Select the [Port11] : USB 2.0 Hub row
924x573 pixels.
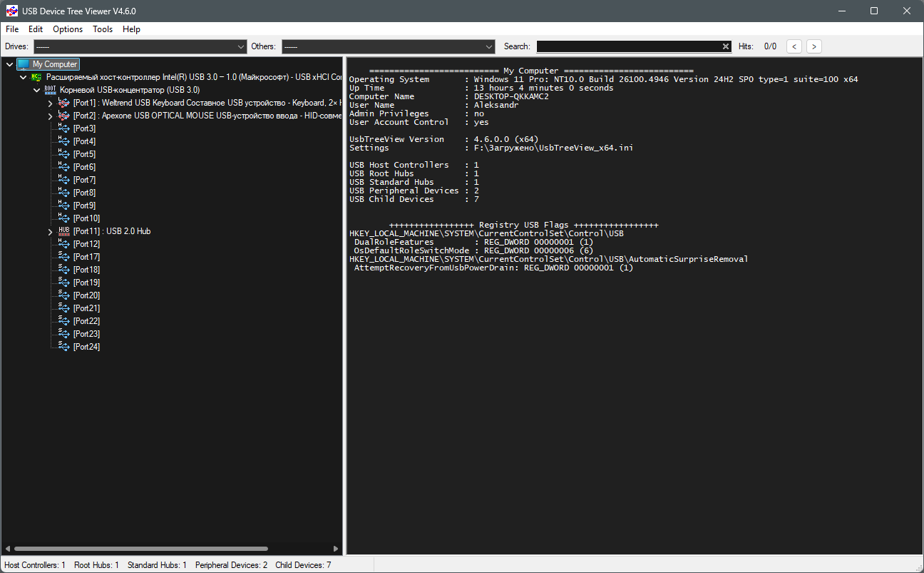tap(112, 231)
